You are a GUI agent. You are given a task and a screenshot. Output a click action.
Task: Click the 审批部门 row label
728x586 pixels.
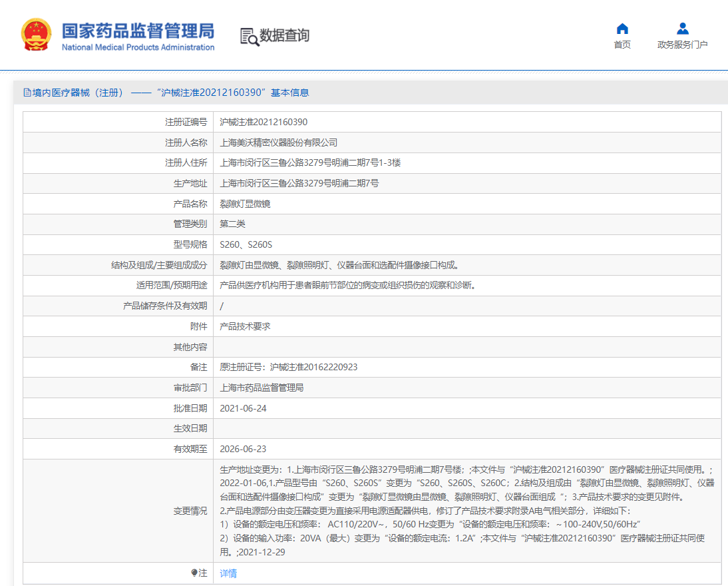coord(190,388)
